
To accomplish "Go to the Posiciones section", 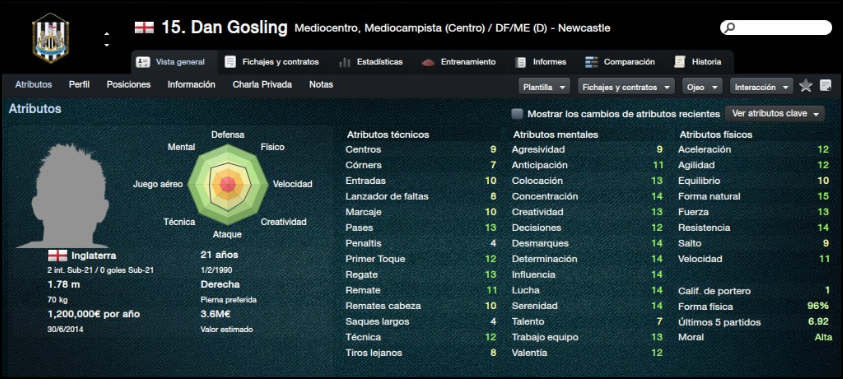I will tap(128, 84).
